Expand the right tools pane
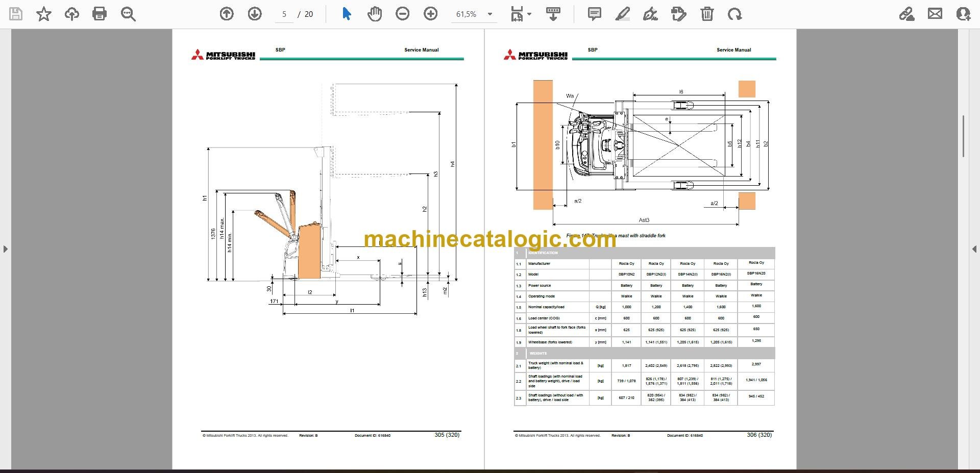 974,249
